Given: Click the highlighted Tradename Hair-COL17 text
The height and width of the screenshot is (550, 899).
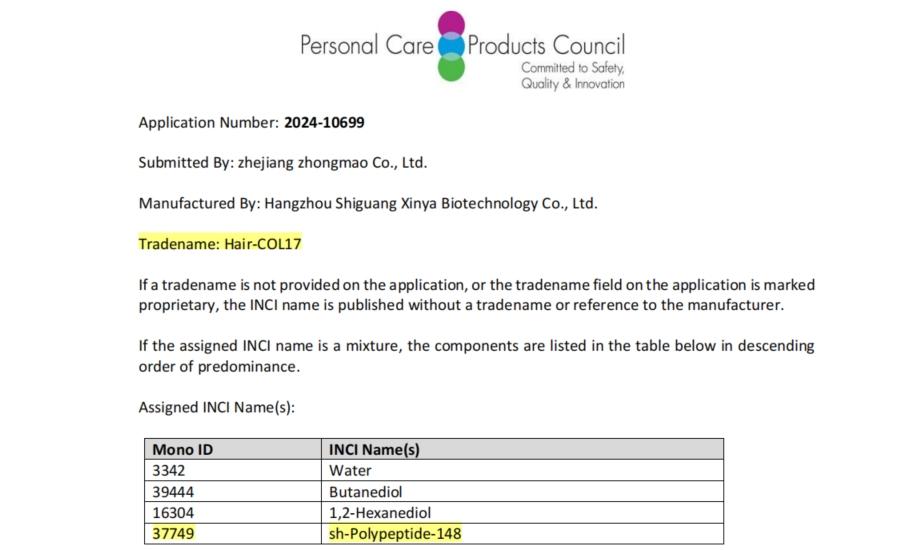Looking at the screenshot, I should (220, 243).
